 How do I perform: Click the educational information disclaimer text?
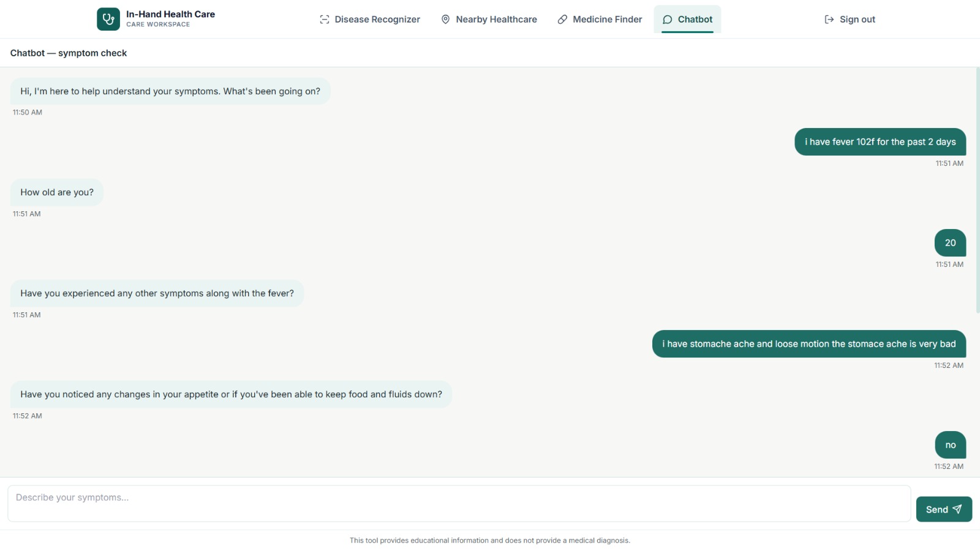pos(490,541)
